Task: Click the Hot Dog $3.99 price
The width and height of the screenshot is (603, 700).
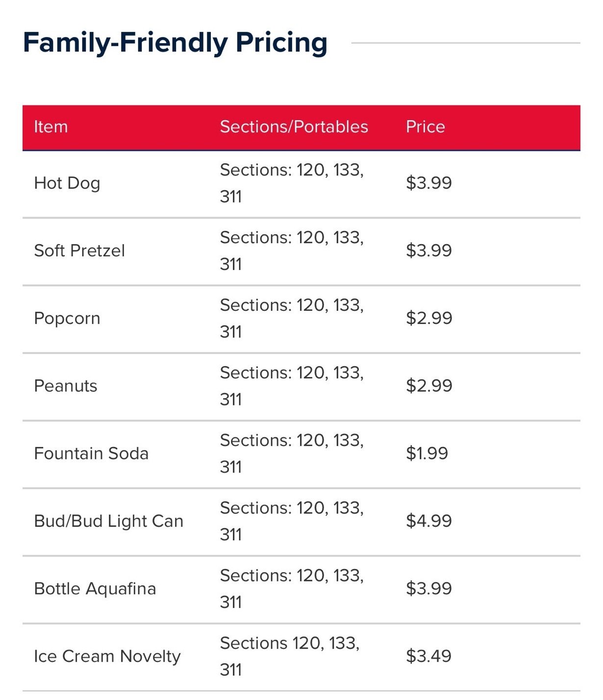Action: coord(429,183)
